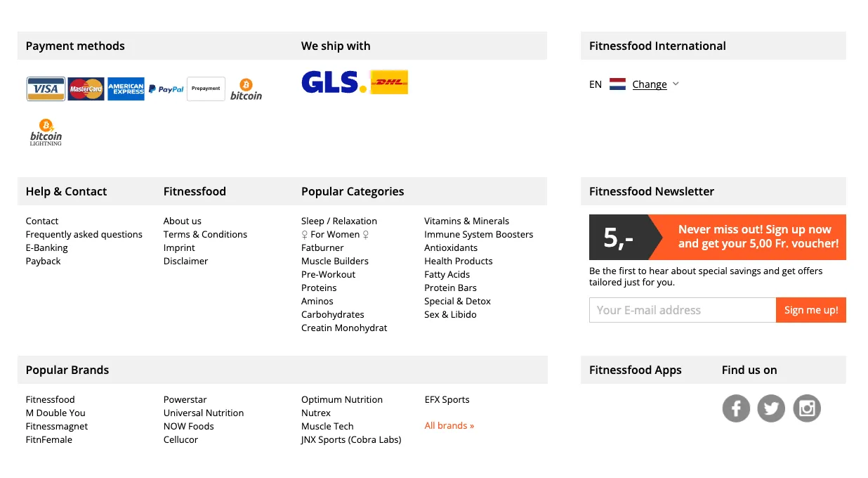
Task: Click the Sign me up! button
Action: (811, 310)
